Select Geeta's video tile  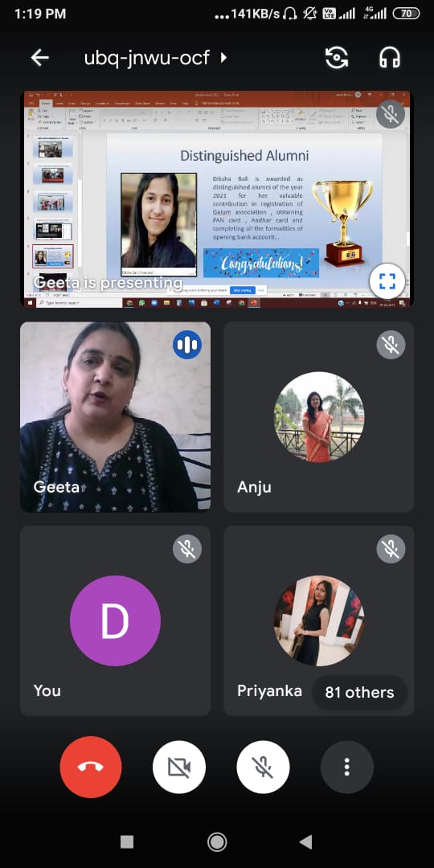(115, 417)
